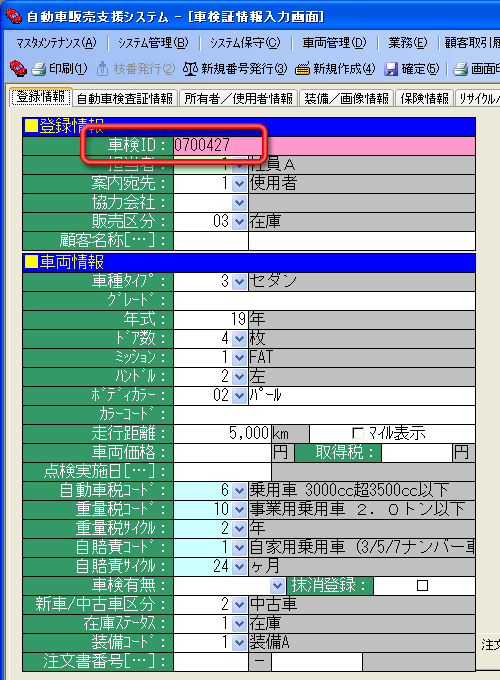Switch to the 保険情報 tab
The height and width of the screenshot is (680, 500).
424,98
